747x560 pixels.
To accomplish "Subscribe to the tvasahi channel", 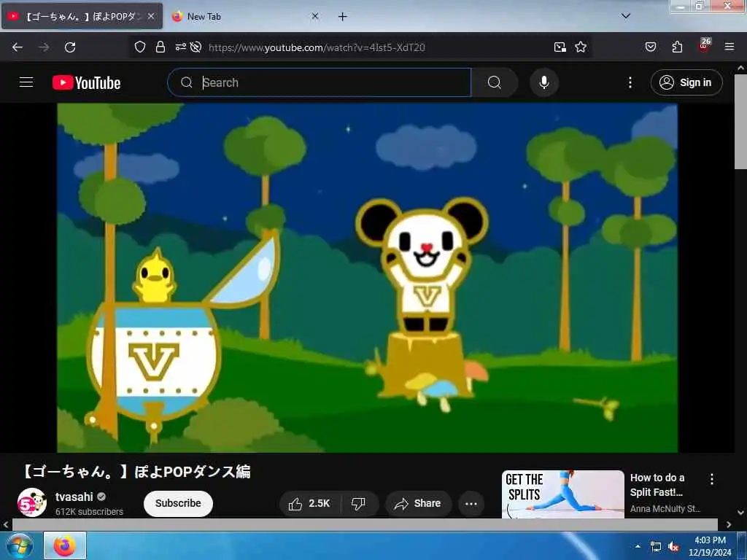I will (178, 503).
